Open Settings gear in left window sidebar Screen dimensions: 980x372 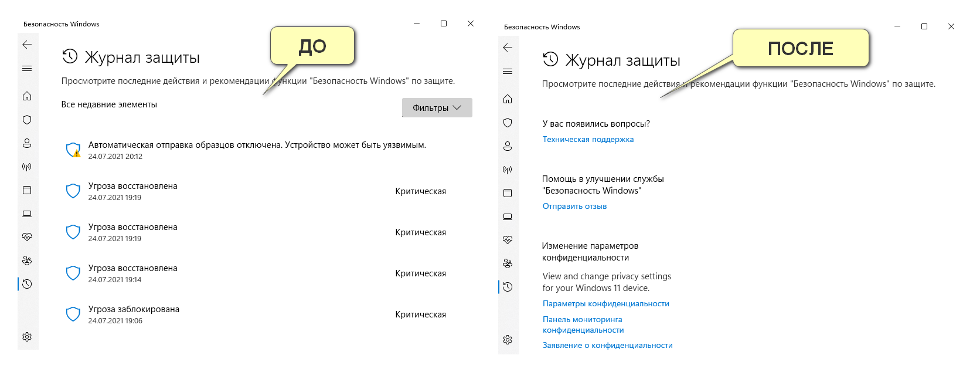(27, 337)
